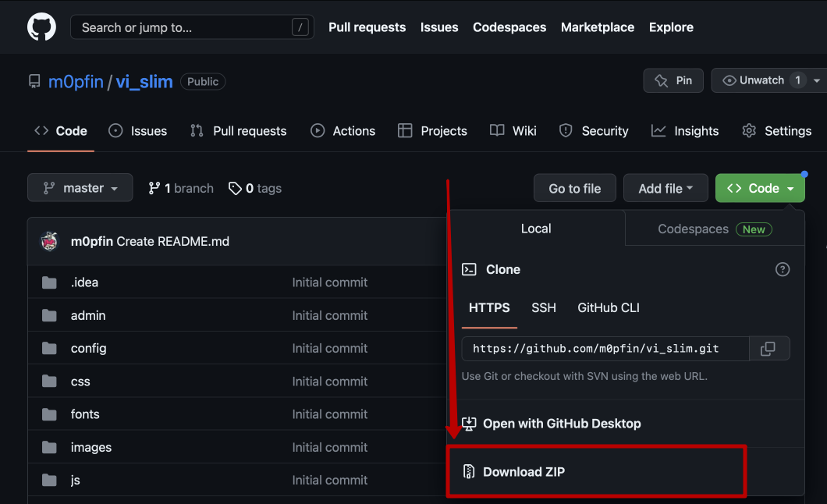
Task: Open the images folder
Action: (x=91, y=448)
